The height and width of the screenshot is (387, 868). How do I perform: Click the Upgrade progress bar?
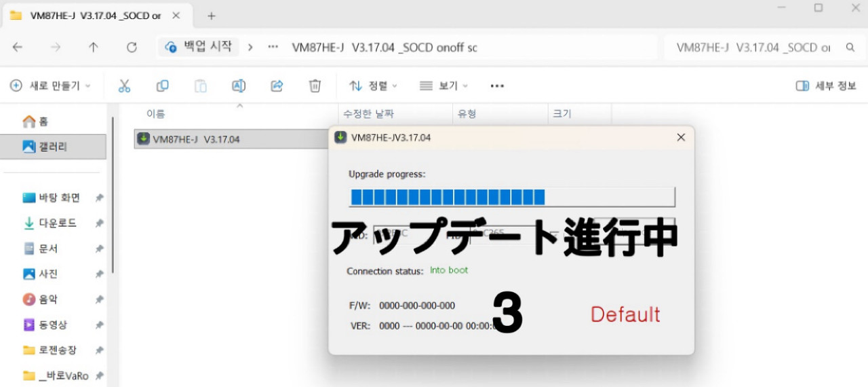(512, 197)
